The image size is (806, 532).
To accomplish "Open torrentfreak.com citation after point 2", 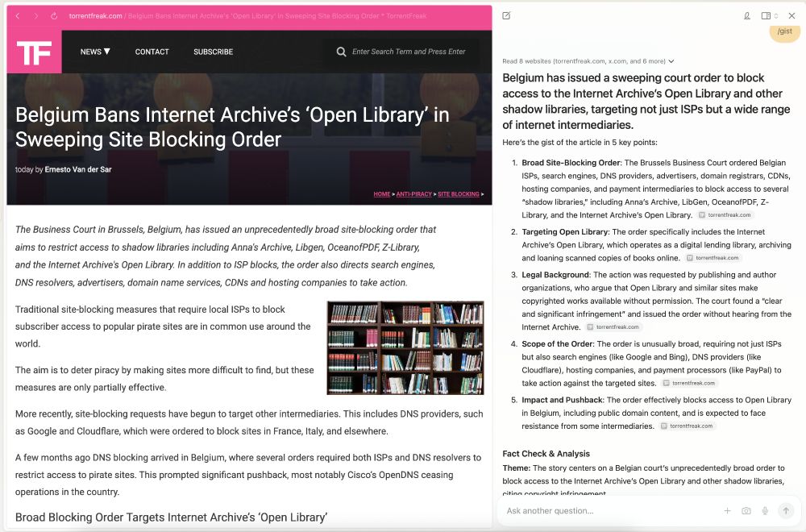I will 713,258.
